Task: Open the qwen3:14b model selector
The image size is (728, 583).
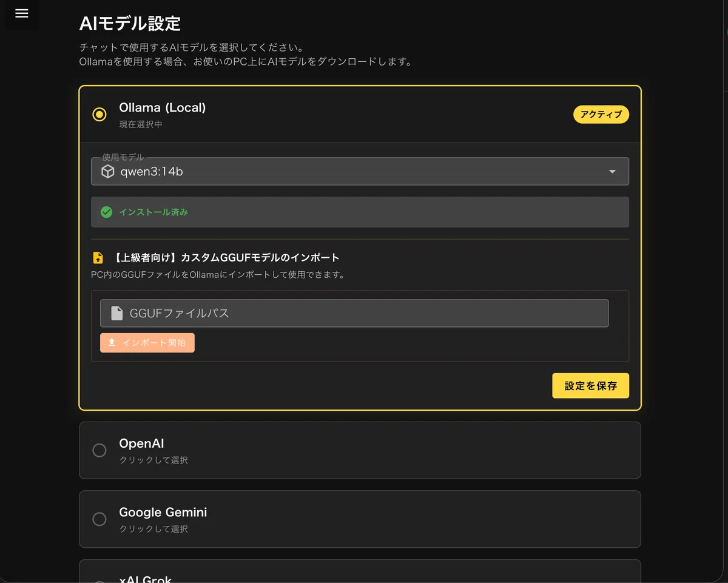Action: (x=360, y=172)
